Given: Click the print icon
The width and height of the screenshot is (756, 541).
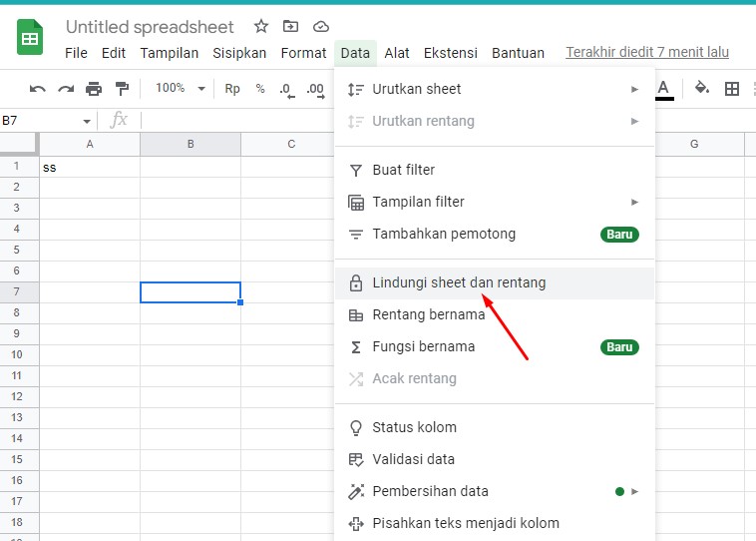Looking at the screenshot, I should (x=94, y=89).
